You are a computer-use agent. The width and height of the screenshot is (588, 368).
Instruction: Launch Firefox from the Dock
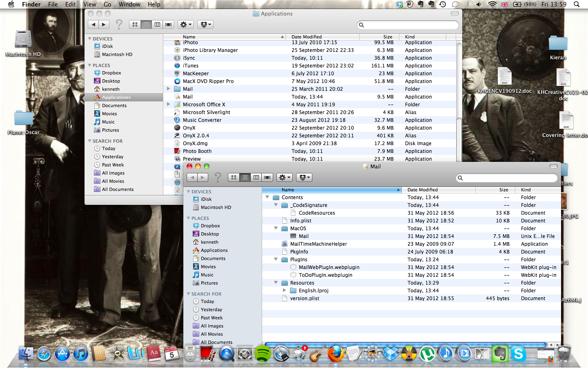click(x=336, y=354)
